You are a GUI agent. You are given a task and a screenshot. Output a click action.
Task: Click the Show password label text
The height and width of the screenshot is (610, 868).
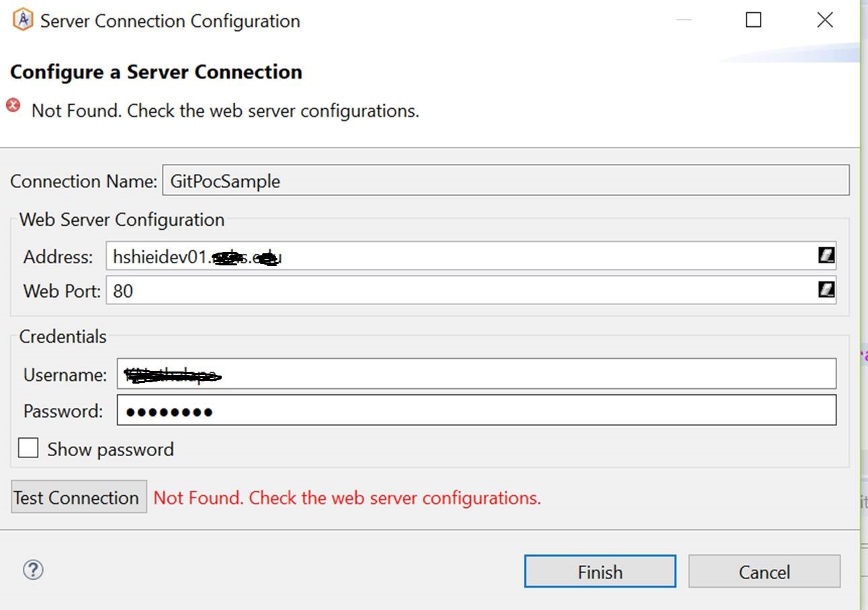[x=110, y=449]
